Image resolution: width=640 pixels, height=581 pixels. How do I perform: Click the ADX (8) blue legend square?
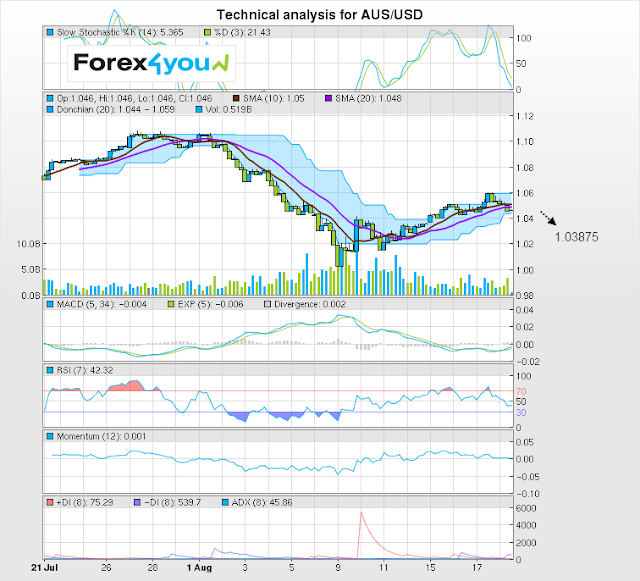point(225,503)
